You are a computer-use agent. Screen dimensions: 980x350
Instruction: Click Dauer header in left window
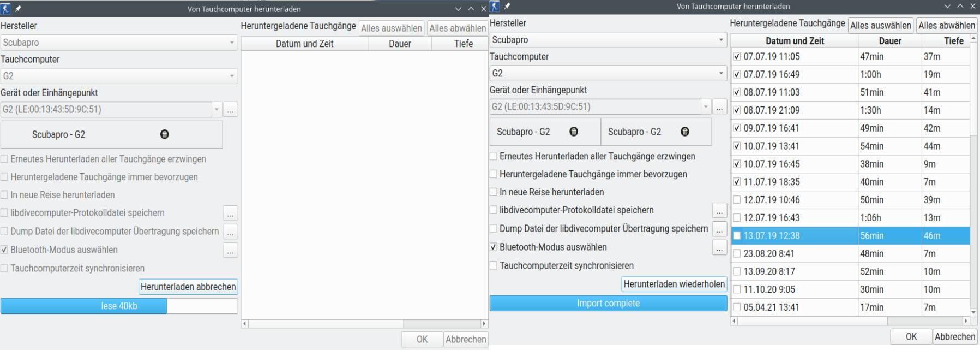click(x=400, y=44)
